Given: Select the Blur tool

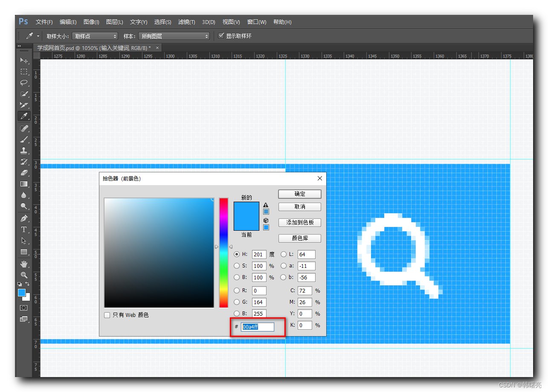Looking at the screenshot, I should pos(24,195).
